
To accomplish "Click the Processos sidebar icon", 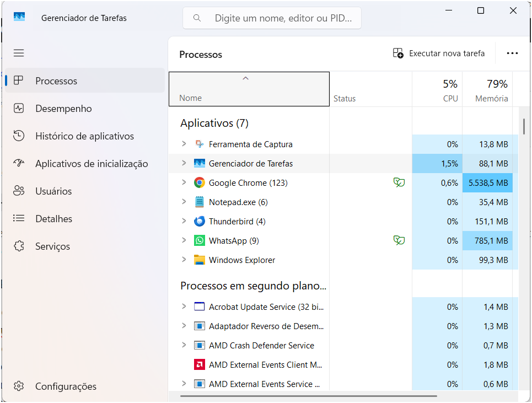I will coord(18,80).
